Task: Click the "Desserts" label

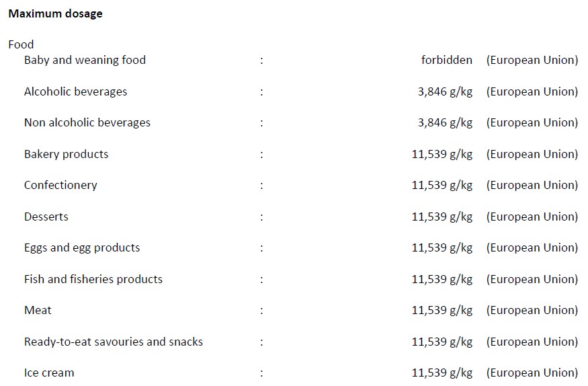Action: pos(46,217)
